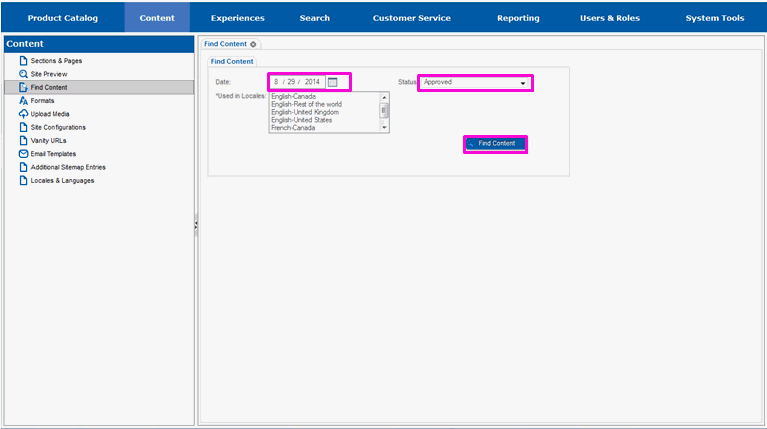Click locales list scroll down arrow

[x=384, y=128]
